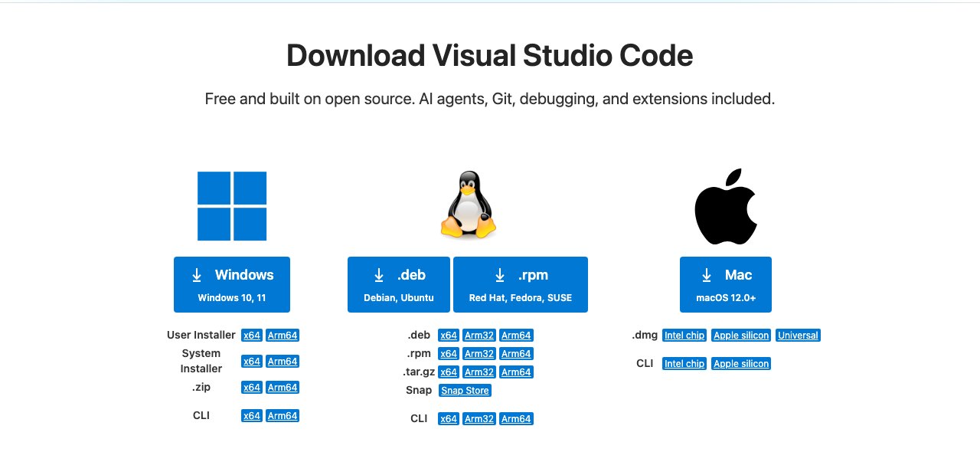Screen dimensions: 980x475
Task: Download the Mac macOS 12.0+ build
Action: coord(726,284)
